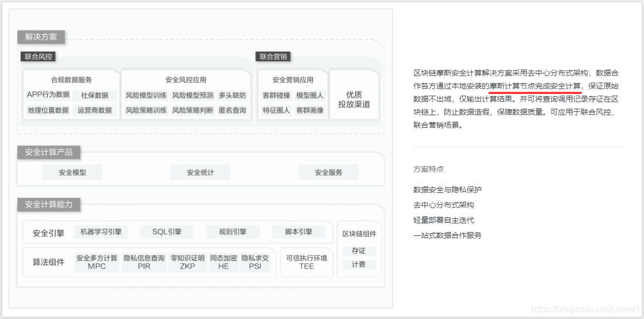Click the 数据安全与隐私保护 feature line
Viewport: 644px width, 319px height.
[x=447, y=190]
